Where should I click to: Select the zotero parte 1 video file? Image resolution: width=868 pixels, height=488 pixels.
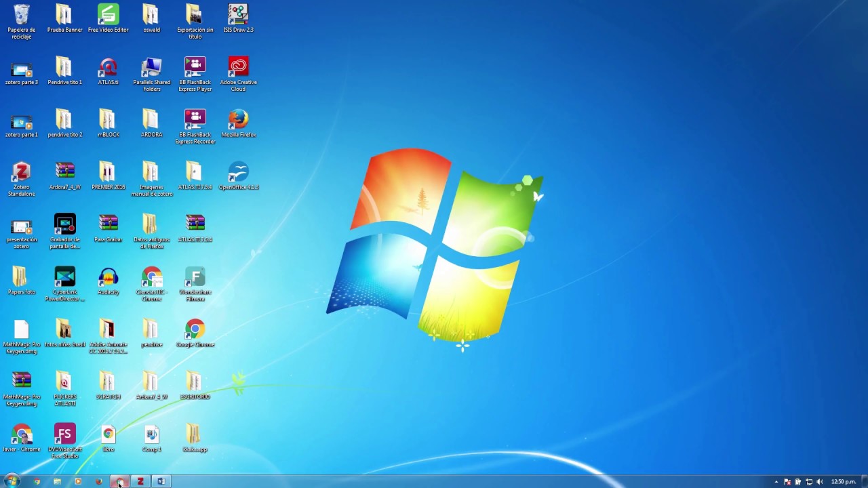pyautogui.click(x=22, y=125)
